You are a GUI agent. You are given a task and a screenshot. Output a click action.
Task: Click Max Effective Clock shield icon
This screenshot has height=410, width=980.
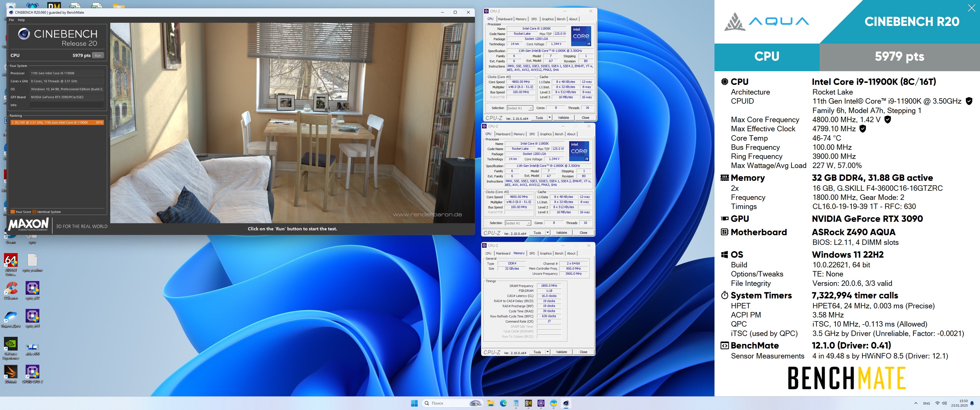(863, 129)
